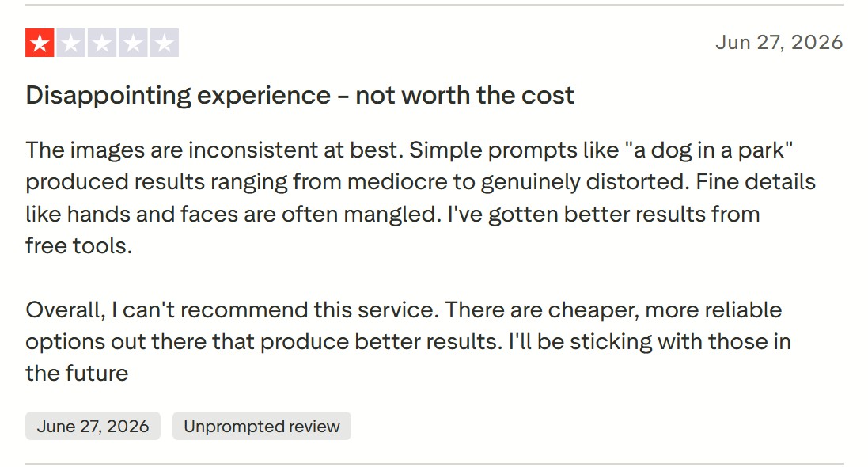Click the quoted phrase "a dog in a park"
Screen dimensions: 868x467
709,150
